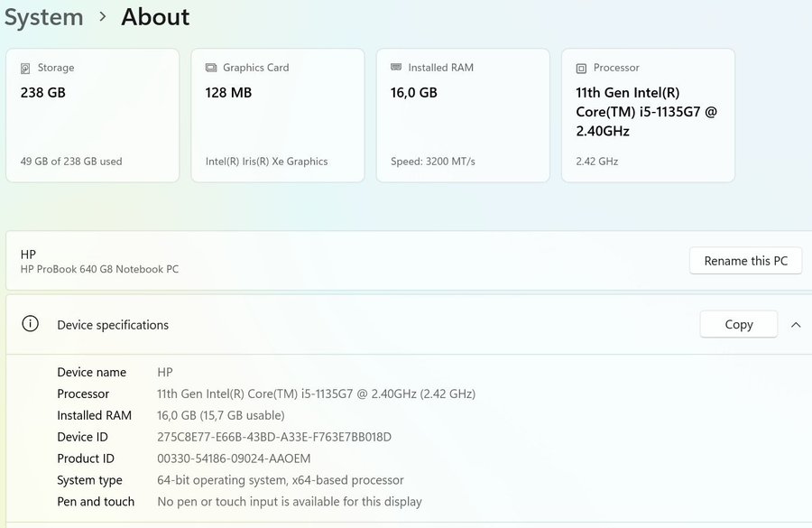Select the 128 MB graphics memory value
This screenshot has height=528, width=812.
228,92
